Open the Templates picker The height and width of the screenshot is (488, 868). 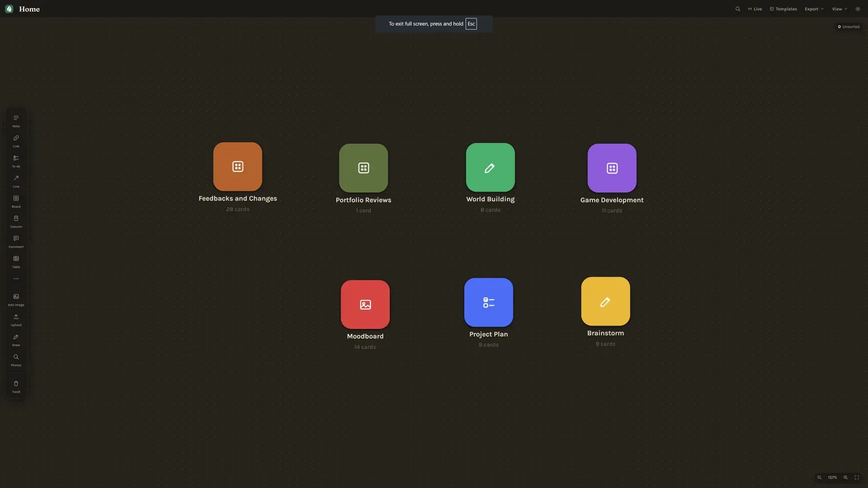(x=783, y=9)
